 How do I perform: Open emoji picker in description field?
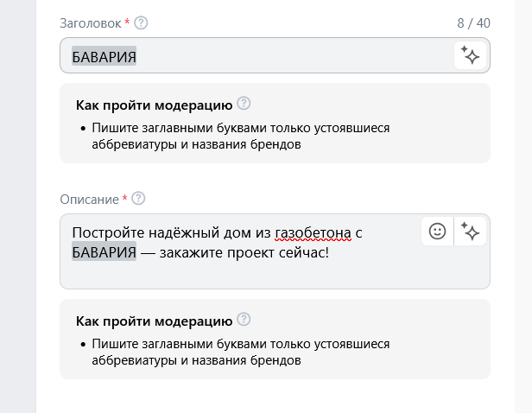437,232
